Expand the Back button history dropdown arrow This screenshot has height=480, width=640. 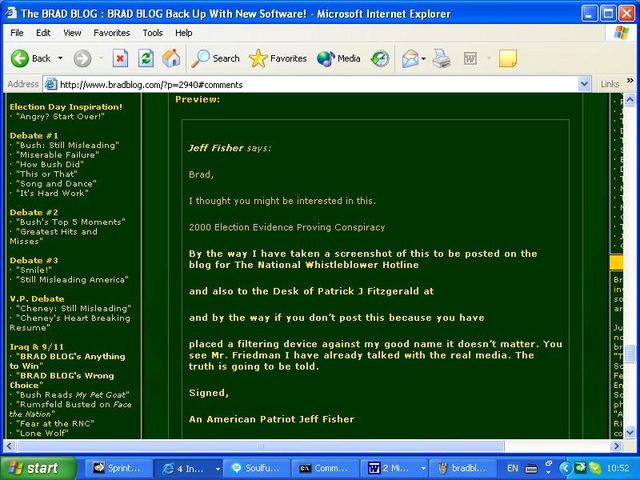60,58
